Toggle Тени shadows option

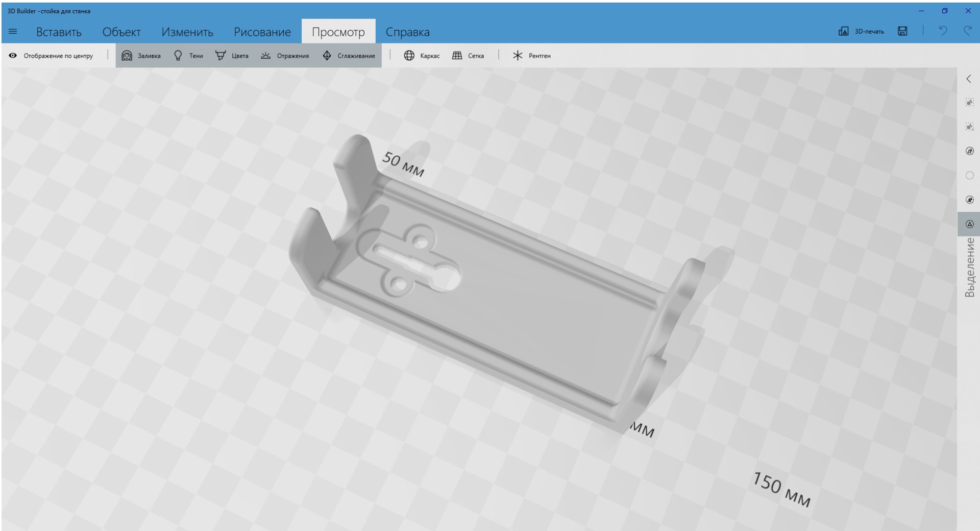point(188,56)
